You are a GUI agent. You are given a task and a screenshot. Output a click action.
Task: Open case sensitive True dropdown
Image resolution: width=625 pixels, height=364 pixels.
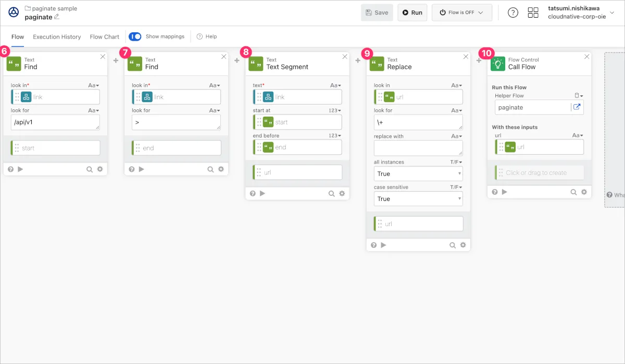pyautogui.click(x=418, y=199)
